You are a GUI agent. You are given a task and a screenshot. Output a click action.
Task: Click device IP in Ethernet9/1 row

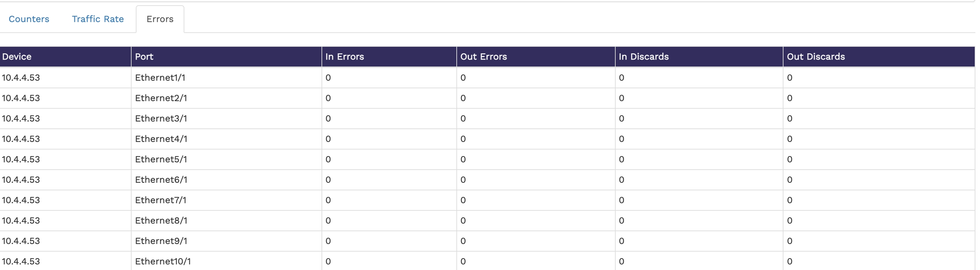coord(21,241)
